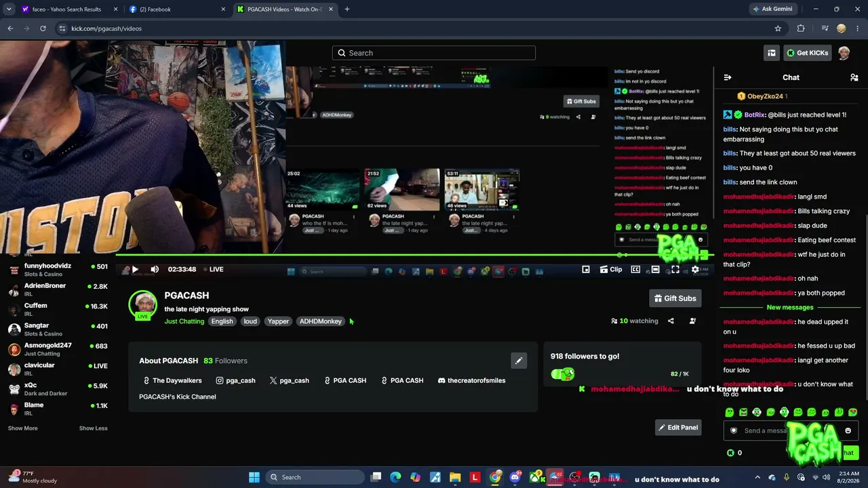The image size is (868, 488).
Task: Open Microsoft Edge from taskbar
Action: [395, 477]
